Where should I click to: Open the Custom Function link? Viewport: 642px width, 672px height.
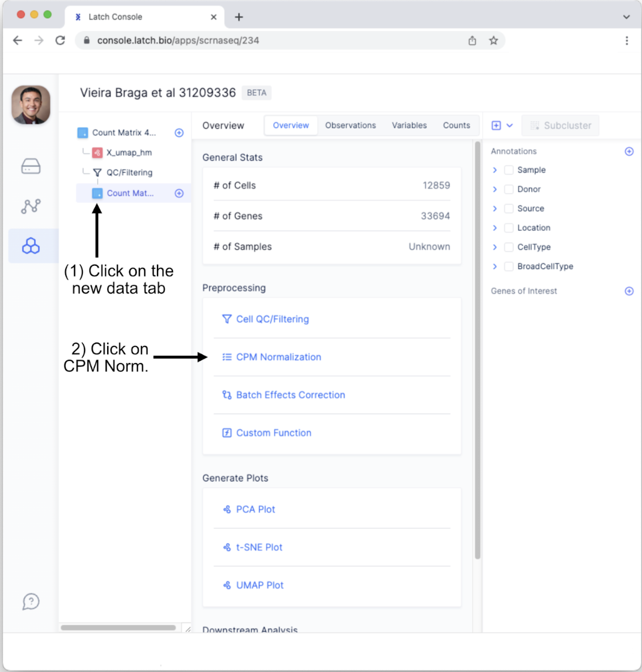pos(273,433)
